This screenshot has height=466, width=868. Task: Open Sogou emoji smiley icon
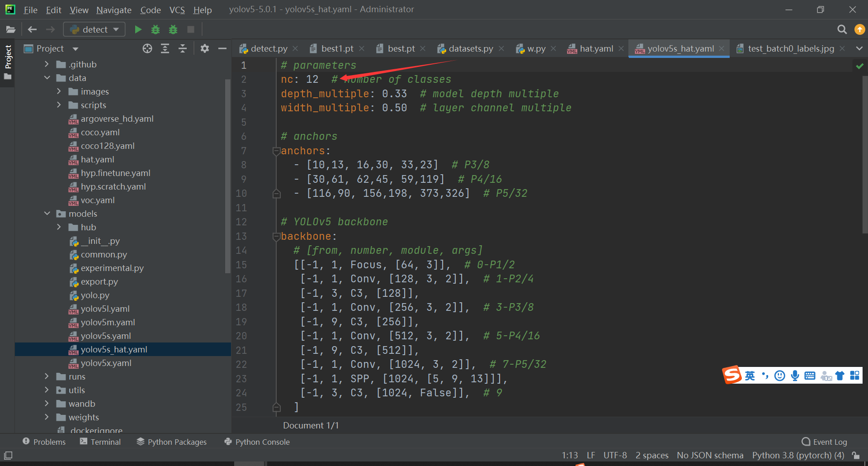click(x=780, y=376)
